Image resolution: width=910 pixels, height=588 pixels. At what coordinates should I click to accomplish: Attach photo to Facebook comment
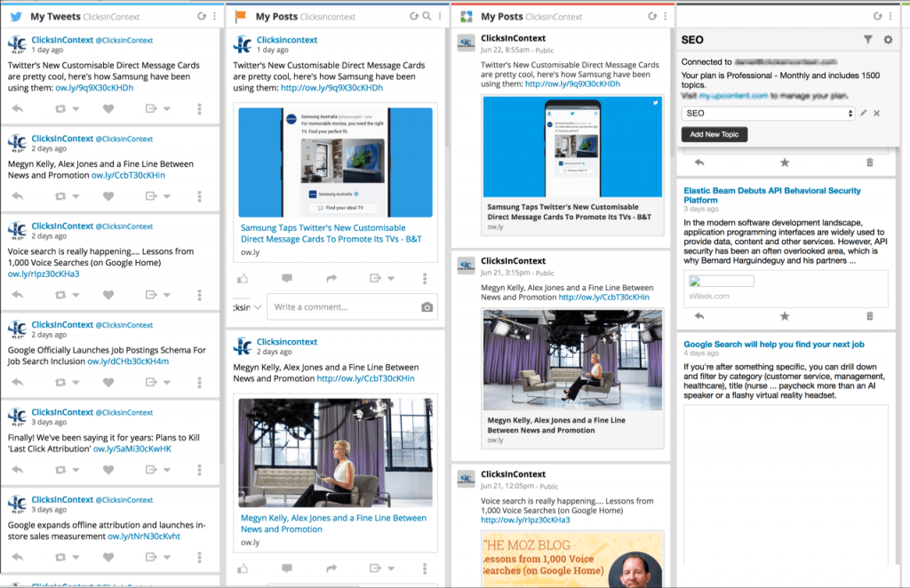coord(427,306)
